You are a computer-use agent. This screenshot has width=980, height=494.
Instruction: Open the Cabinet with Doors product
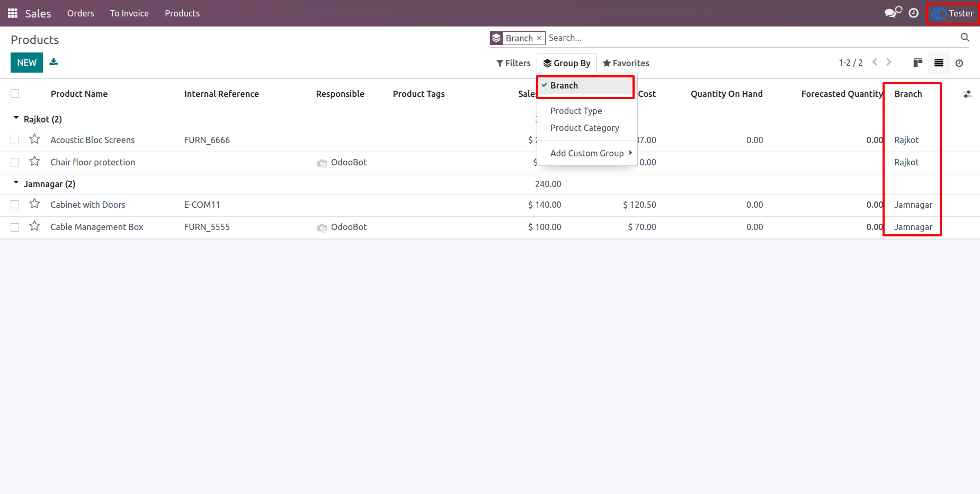click(88, 205)
